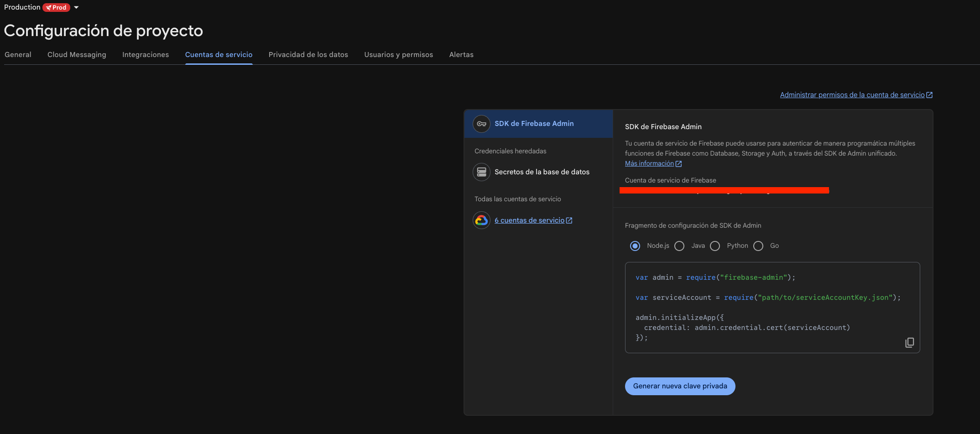Open the 6 cuentas de servicio link
This screenshot has width=980, height=434.
pyautogui.click(x=529, y=220)
